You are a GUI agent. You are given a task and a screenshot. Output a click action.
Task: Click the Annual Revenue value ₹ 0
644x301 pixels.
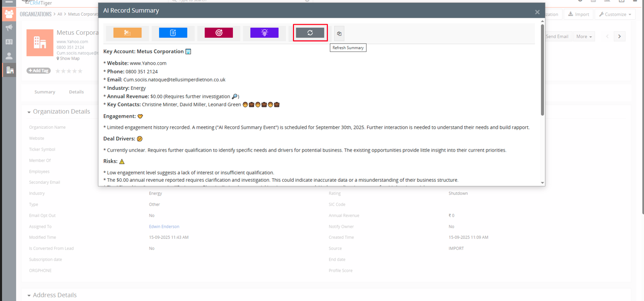[x=452, y=216]
